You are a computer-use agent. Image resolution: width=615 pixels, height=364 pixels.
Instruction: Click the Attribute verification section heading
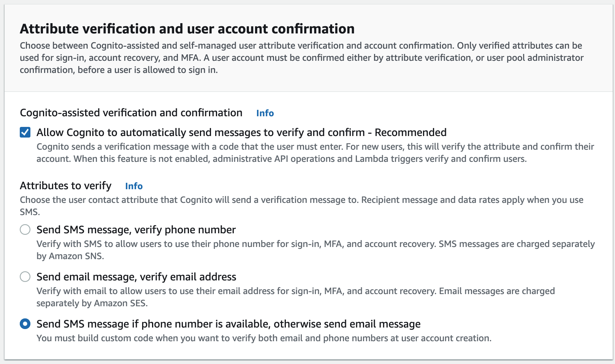point(187,28)
